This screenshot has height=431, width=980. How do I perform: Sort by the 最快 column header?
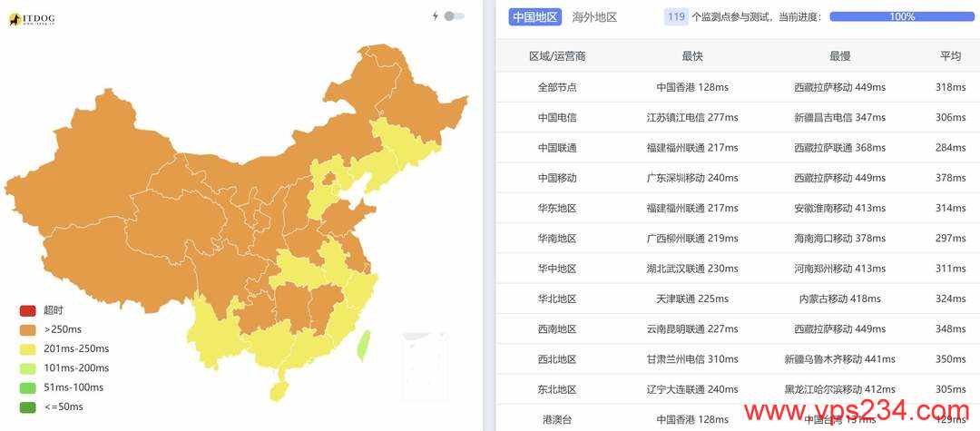tap(691, 56)
